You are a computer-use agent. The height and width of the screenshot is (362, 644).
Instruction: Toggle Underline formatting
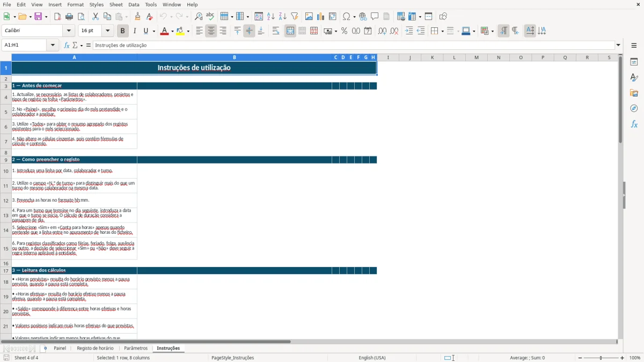click(146, 31)
